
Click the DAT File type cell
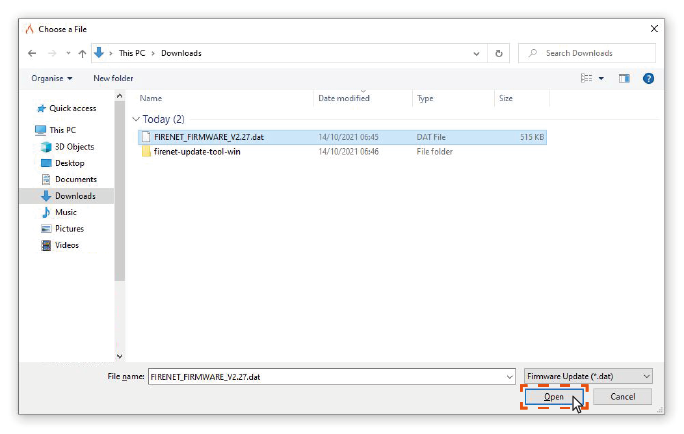click(431, 137)
